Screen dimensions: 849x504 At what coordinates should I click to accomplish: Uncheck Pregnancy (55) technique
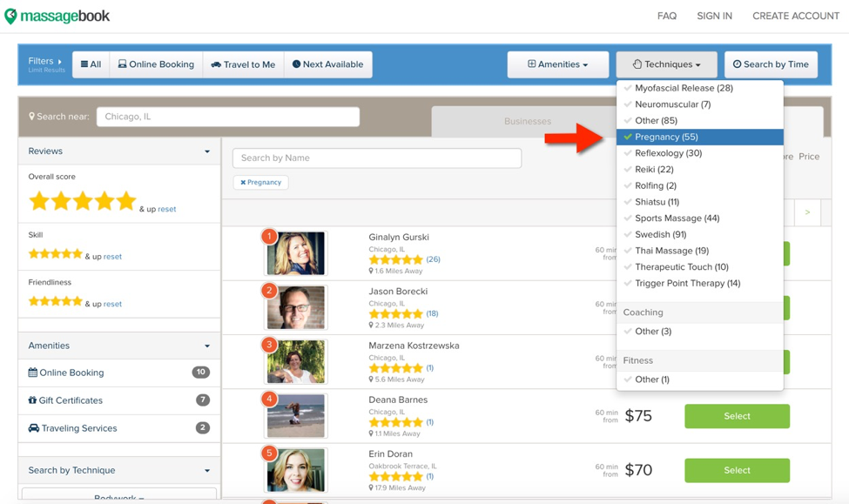click(699, 137)
